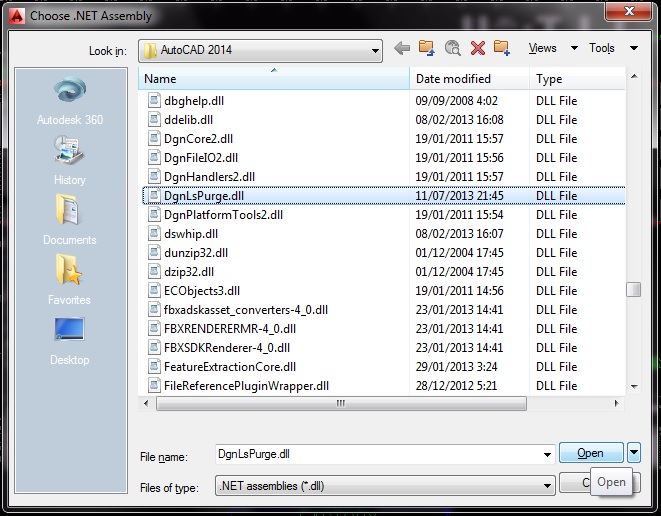
Task: Click vertical scrollbar thumb
Action: [x=634, y=290]
